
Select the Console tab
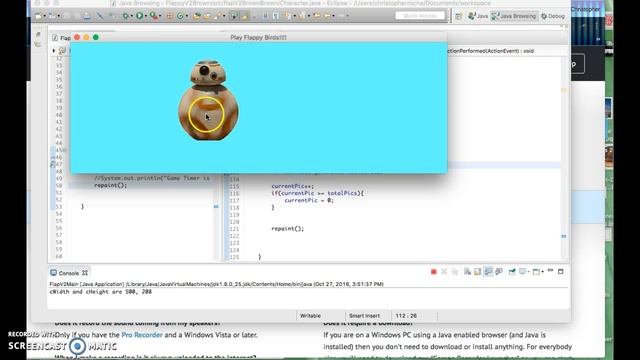(69, 273)
